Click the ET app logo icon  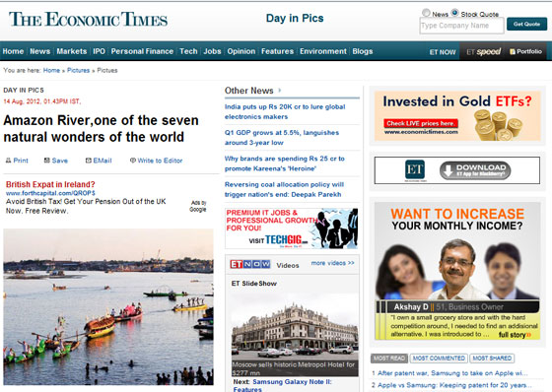pyautogui.click(x=415, y=170)
